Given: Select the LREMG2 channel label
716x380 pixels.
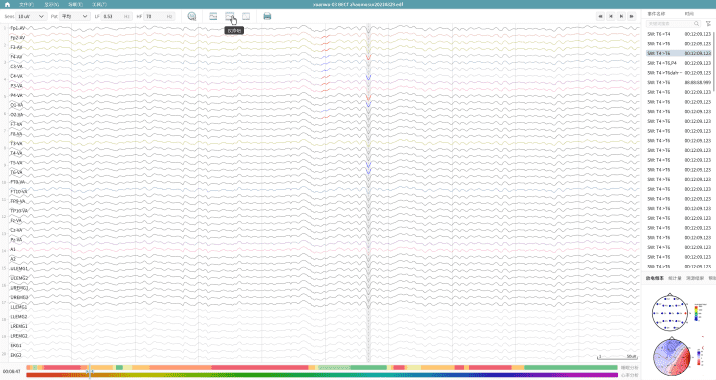Looking at the screenshot, I should pyautogui.click(x=19, y=336).
